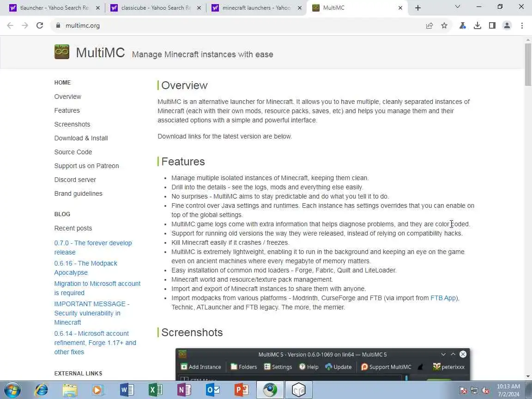Open the profile avatar icon
This screenshot has height=399, width=532.
click(x=507, y=25)
